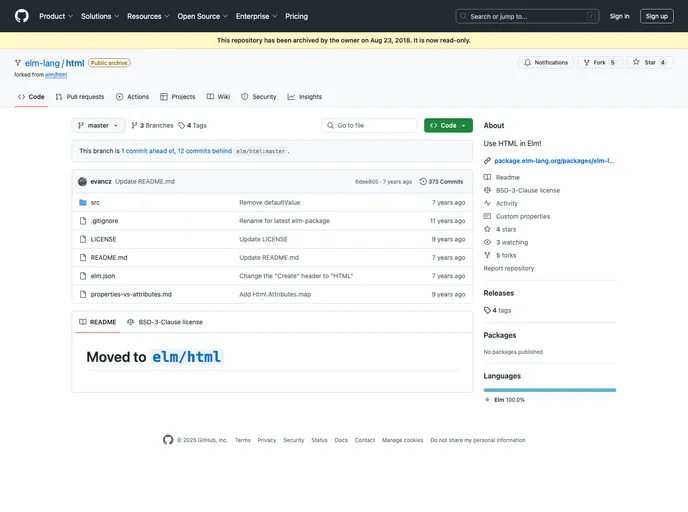Open the Pull requests tab

(80, 97)
